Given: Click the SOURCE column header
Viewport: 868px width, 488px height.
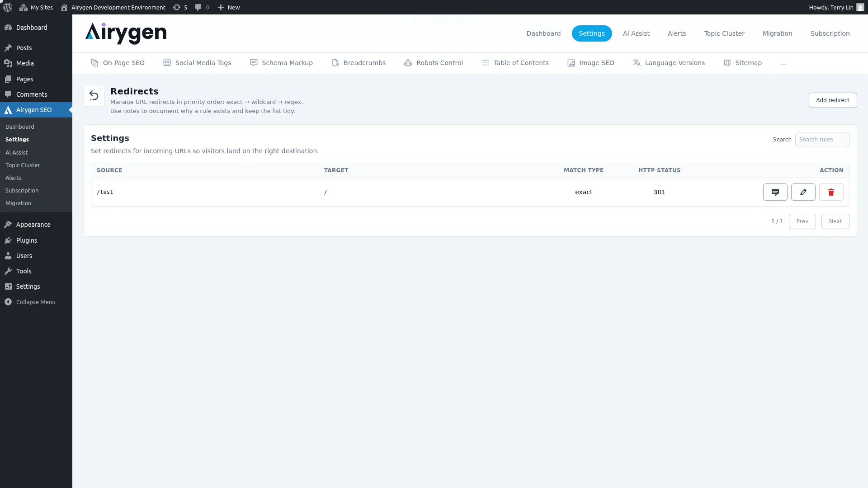Looking at the screenshot, I should pos(109,170).
